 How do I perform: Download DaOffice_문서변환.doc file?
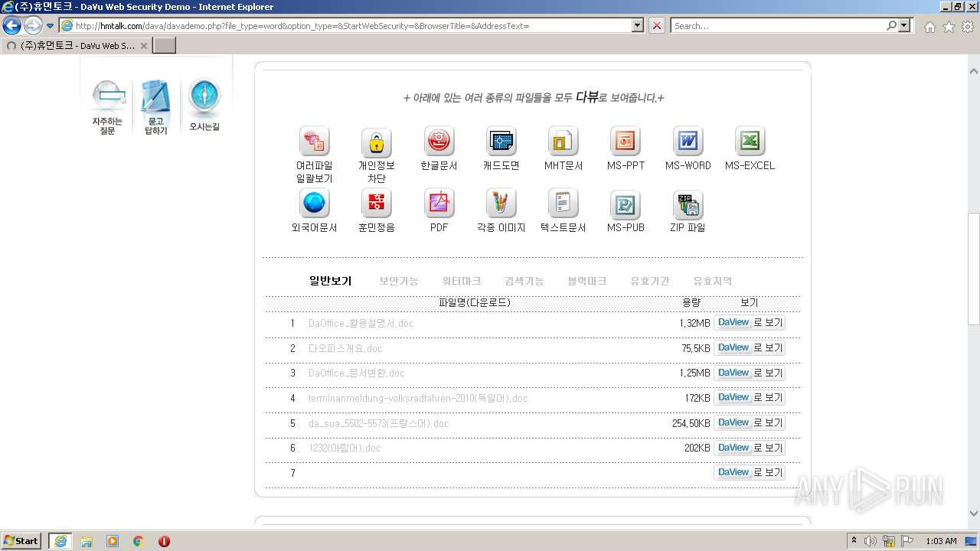point(356,373)
